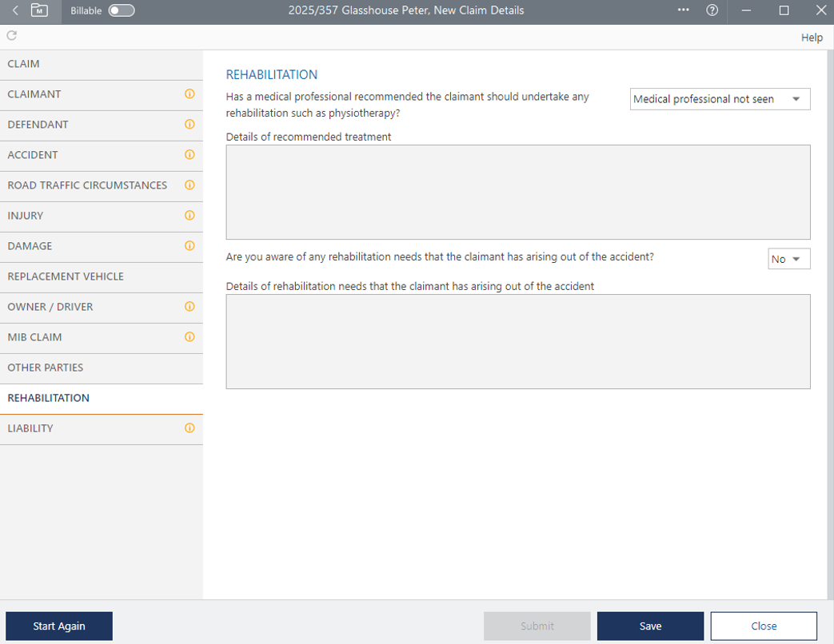Viewport: 834px width, 644px height.
Task: Click the info icon beside Claimant
Action: coord(190,94)
